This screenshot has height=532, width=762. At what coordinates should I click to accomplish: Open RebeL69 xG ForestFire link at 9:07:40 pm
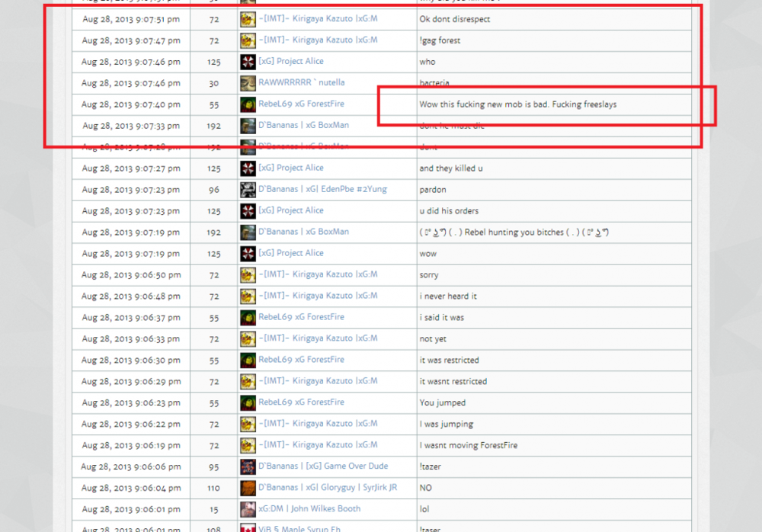coord(301,104)
